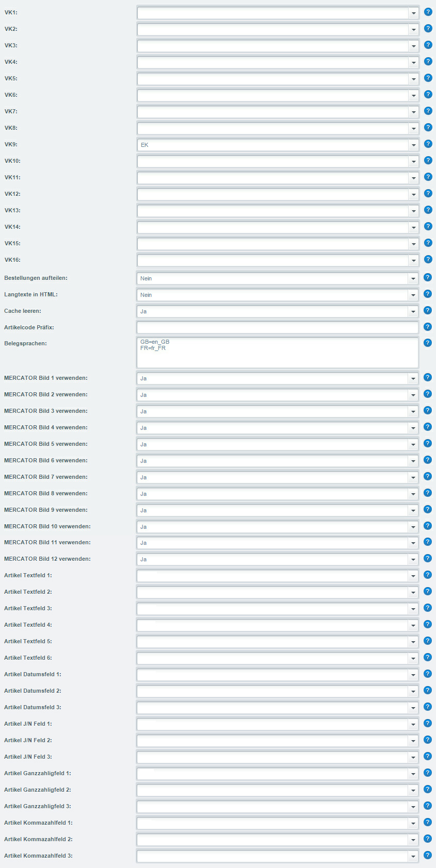Show help for Artikel Textfeld 1
Screen dimensions: 436x868
(428, 575)
